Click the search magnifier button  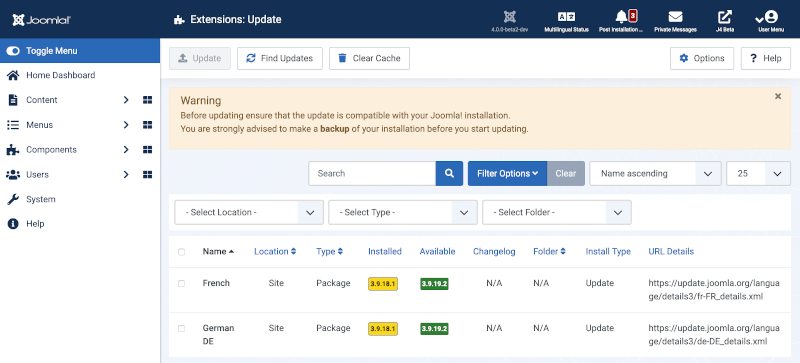pos(449,174)
